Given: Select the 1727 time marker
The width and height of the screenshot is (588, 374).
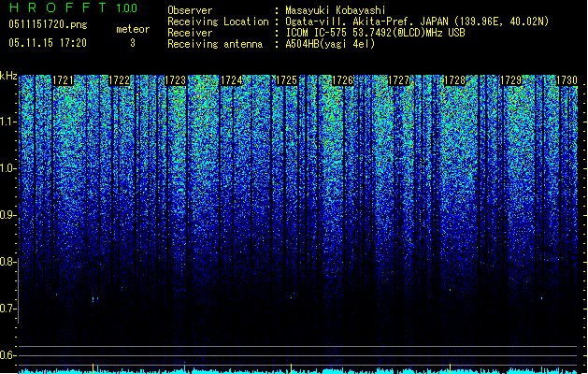Looking at the screenshot, I should click(x=398, y=80).
